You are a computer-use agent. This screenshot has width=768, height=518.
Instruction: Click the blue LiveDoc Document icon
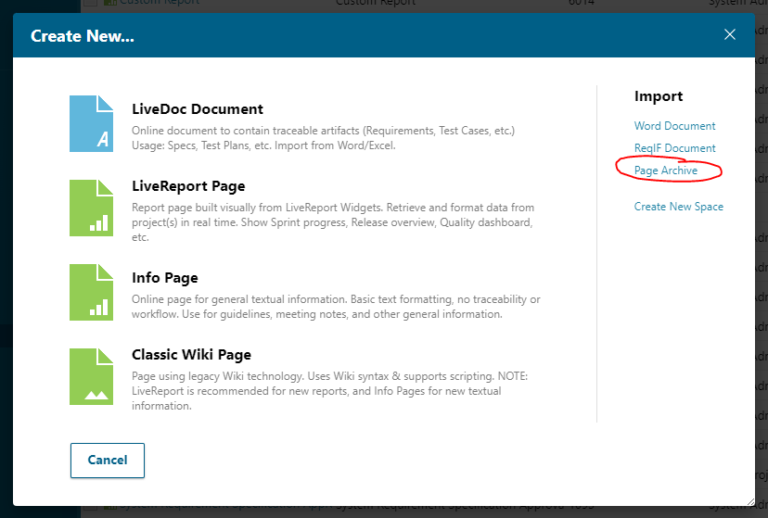[x=91, y=124]
